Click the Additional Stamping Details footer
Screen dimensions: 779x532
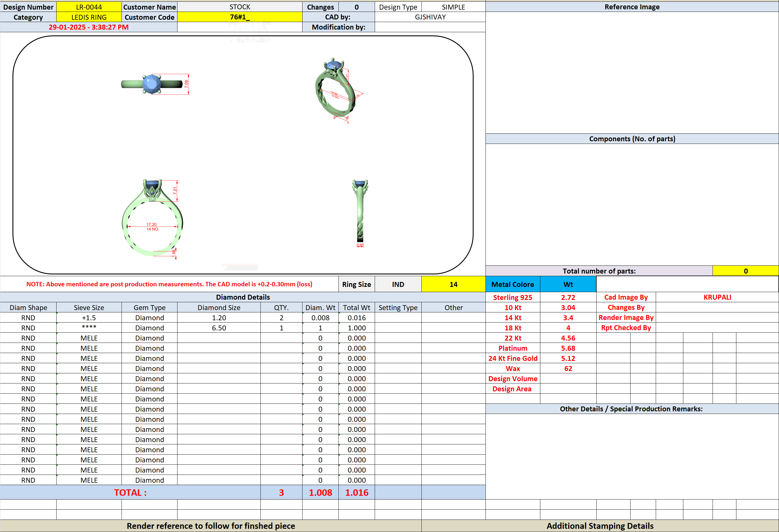click(x=600, y=526)
